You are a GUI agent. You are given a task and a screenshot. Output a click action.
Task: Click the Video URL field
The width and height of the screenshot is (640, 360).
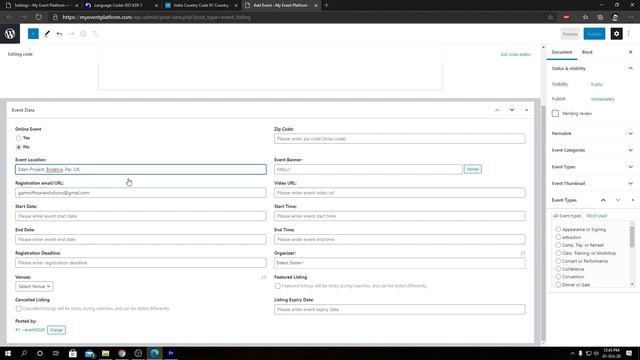pos(400,193)
